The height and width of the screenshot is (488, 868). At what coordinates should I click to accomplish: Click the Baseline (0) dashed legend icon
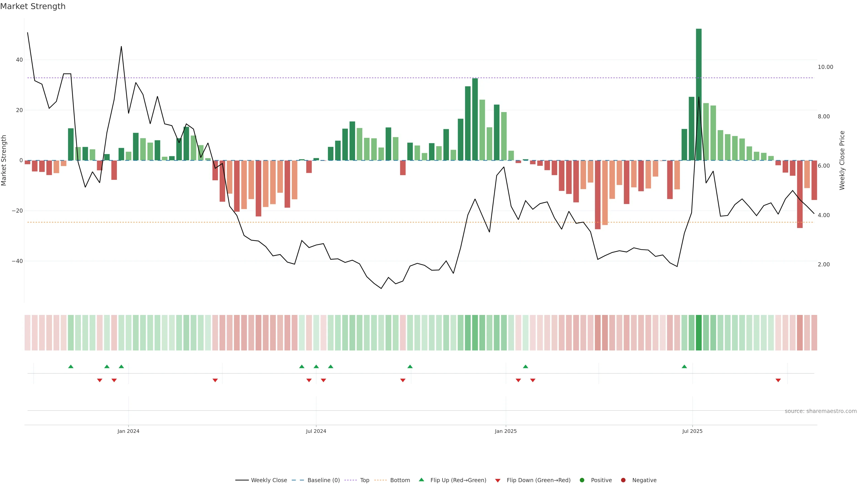click(297, 480)
